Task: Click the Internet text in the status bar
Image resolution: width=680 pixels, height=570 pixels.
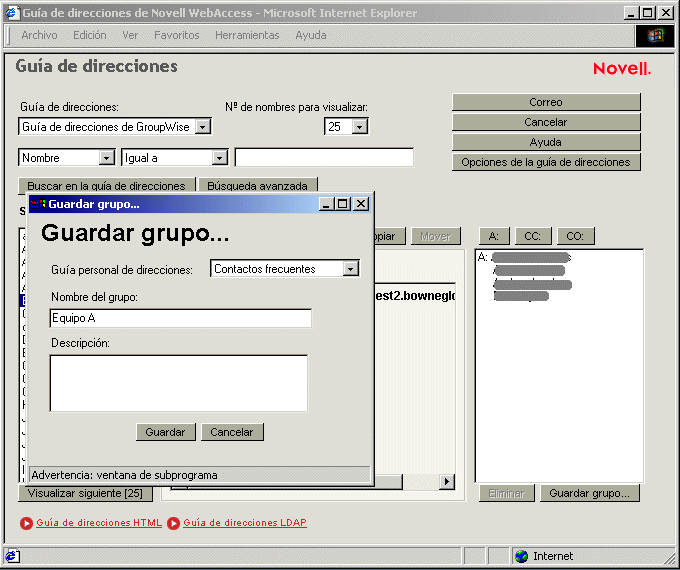Action: point(553,556)
